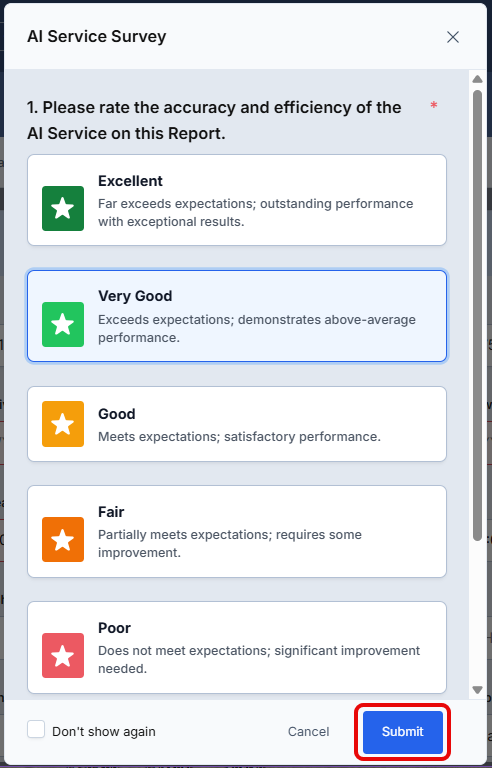
Task: Click the scrollbar up arrow
Action: (x=477, y=79)
